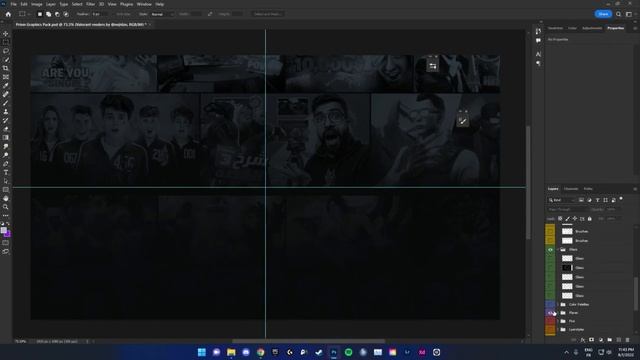Image resolution: width=640 pixels, height=360 pixels.
Task: Close the Prism Graphics Pack document tab
Action: point(150,24)
